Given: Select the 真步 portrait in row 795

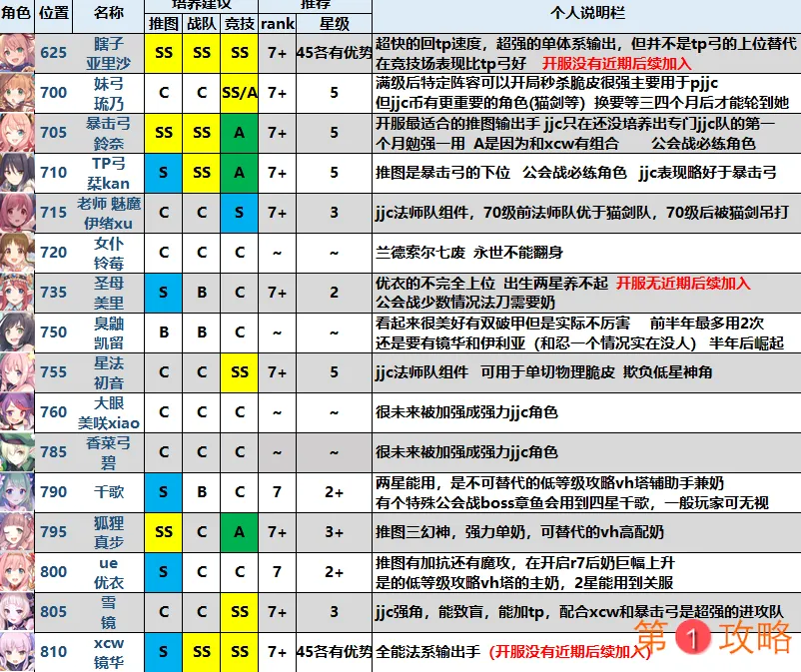Looking at the screenshot, I should [17, 532].
